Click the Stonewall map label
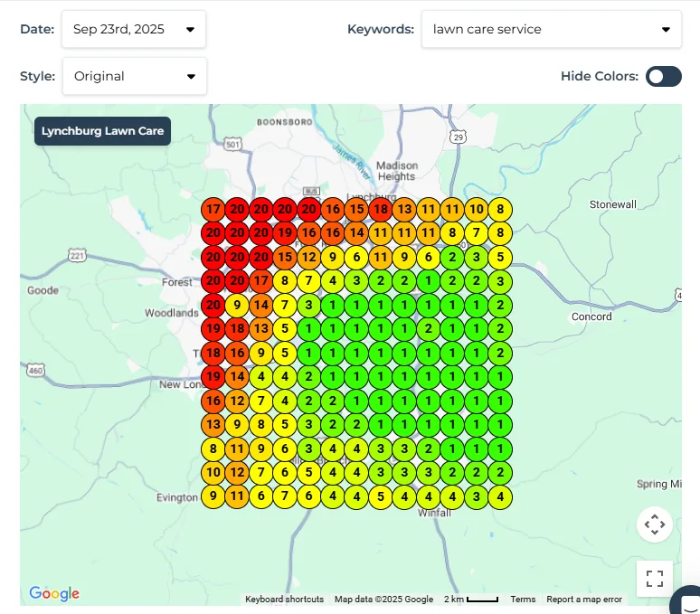 pyautogui.click(x=613, y=204)
